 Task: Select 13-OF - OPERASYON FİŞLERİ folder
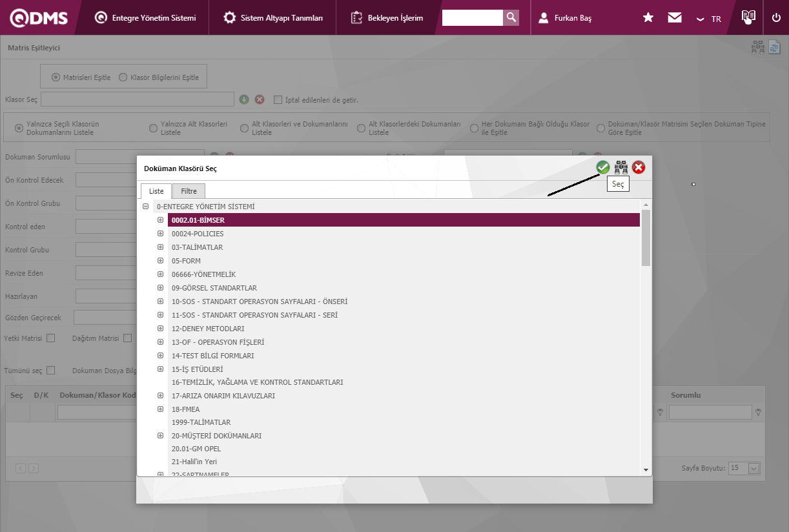click(218, 342)
